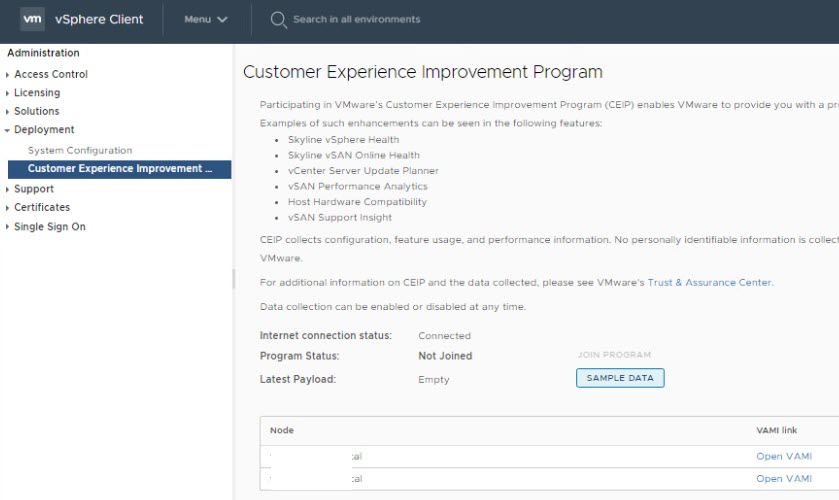Open VAMI for the first node

tap(783, 456)
